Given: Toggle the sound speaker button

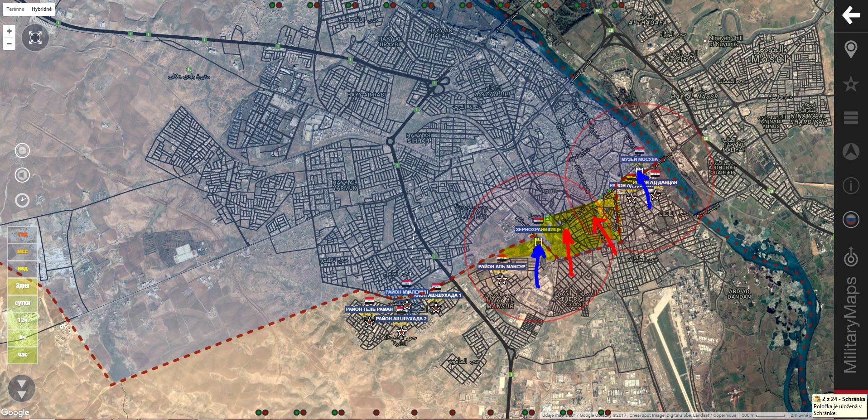Looking at the screenshot, I should (22, 175).
